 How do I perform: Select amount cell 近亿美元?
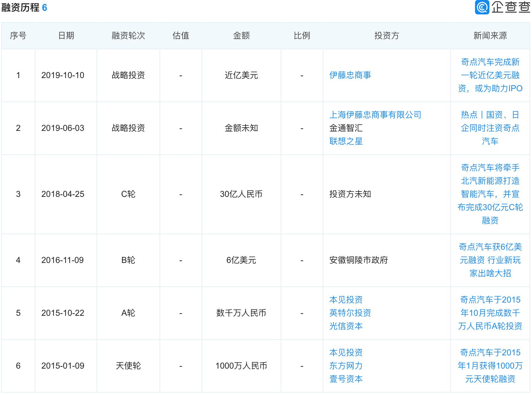[x=241, y=75]
